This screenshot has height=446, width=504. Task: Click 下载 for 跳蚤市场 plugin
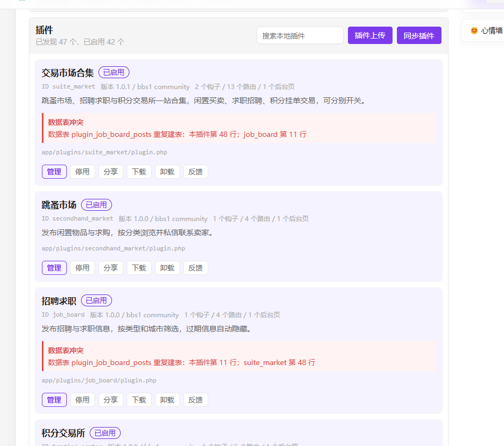tap(139, 268)
